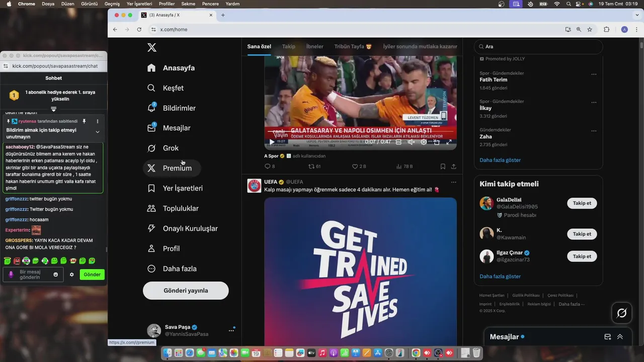Open the emoji picker in Kick chat

56,275
